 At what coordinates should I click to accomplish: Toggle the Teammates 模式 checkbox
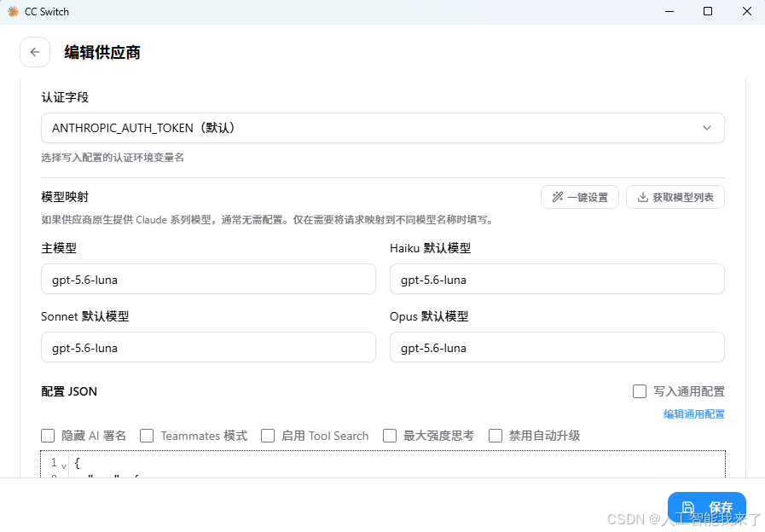[147, 436]
